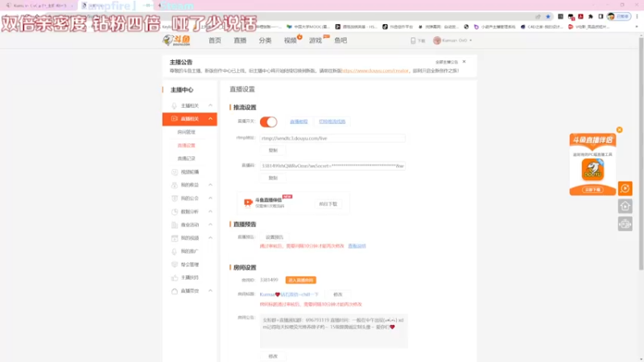This screenshot has height=362, width=644.
Task: Click the 前往下载 button
Action: (328, 204)
